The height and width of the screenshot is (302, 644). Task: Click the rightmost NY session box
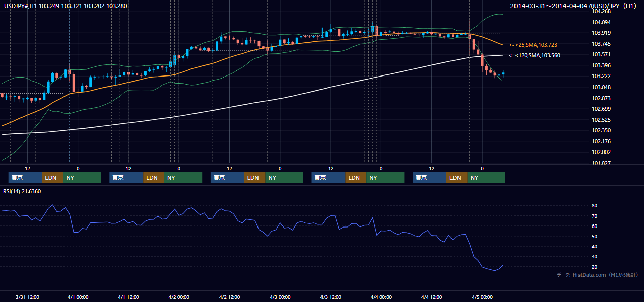(486, 178)
